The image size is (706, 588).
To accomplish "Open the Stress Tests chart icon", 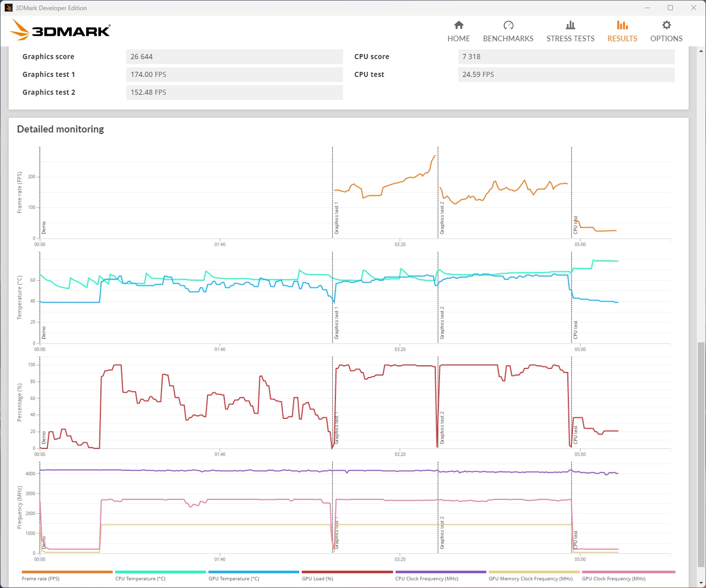I will (x=570, y=25).
